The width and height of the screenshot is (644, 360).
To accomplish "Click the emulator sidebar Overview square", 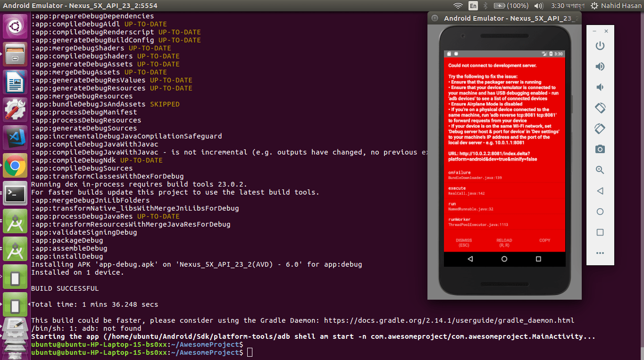I will pyautogui.click(x=600, y=232).
